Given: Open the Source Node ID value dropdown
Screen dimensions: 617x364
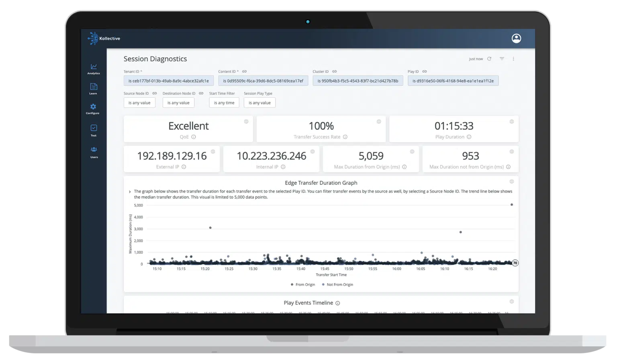Looking at the screenshot, I should click(x=139, y=103).
